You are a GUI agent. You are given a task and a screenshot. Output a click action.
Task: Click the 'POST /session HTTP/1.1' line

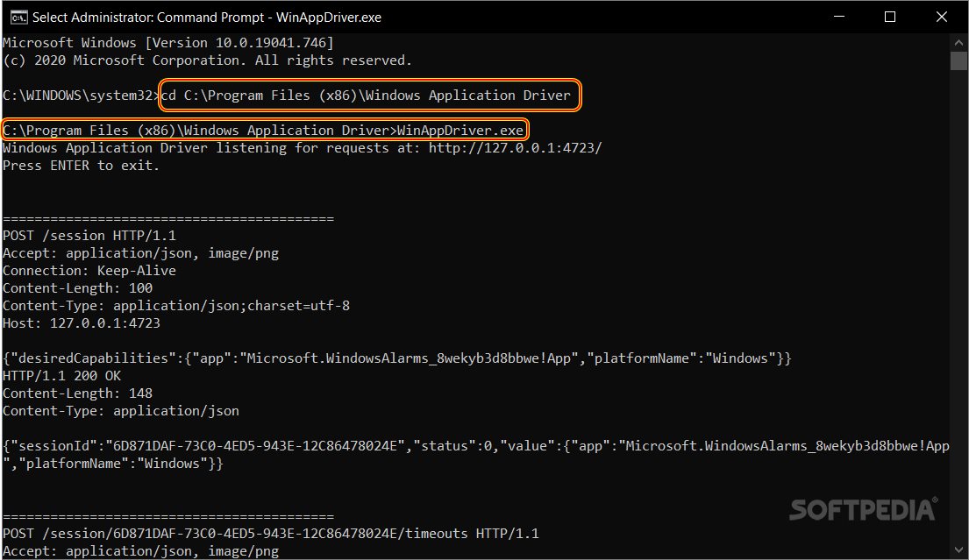pyautogui.click(x=89, y=236)
